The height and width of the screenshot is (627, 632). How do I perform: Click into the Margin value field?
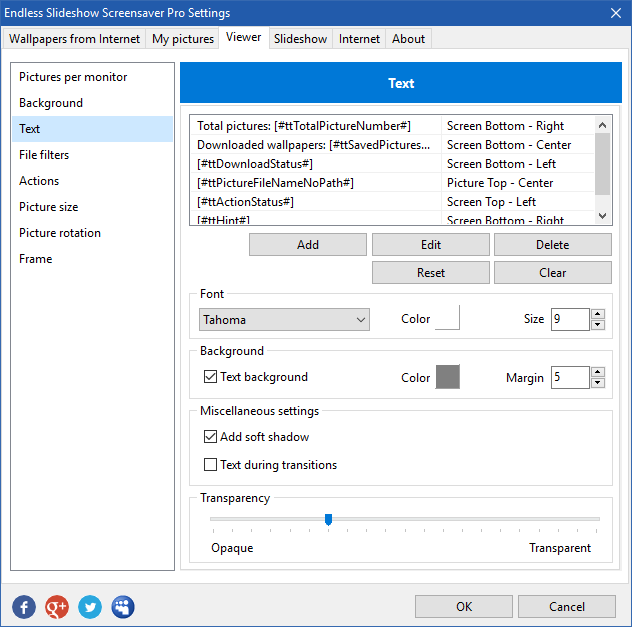tap(570, 377)
